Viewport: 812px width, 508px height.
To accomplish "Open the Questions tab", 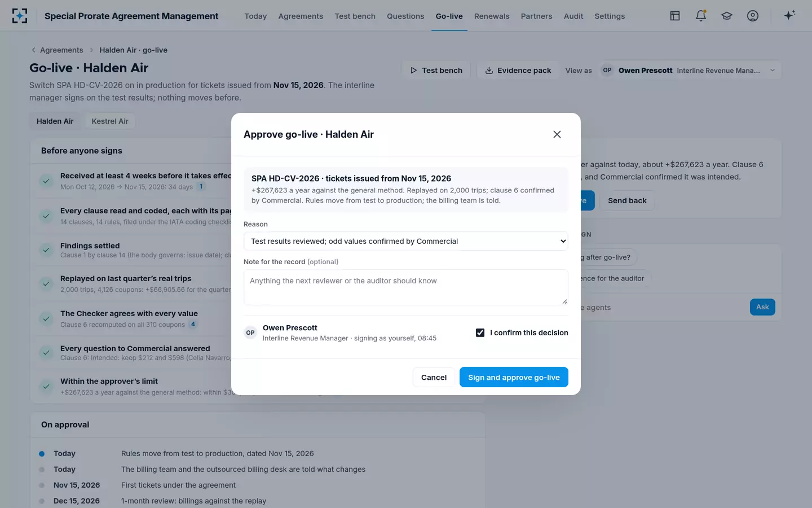I will tap(405, 16).
